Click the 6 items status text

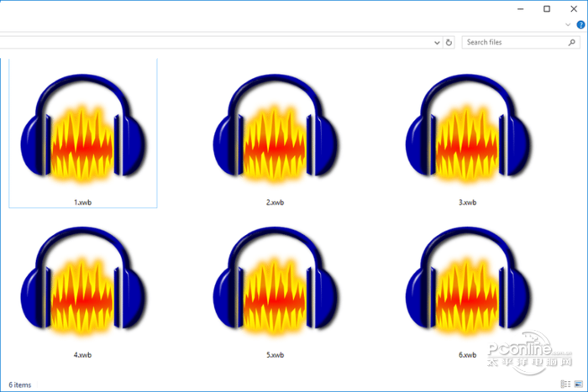click(20, 385)
